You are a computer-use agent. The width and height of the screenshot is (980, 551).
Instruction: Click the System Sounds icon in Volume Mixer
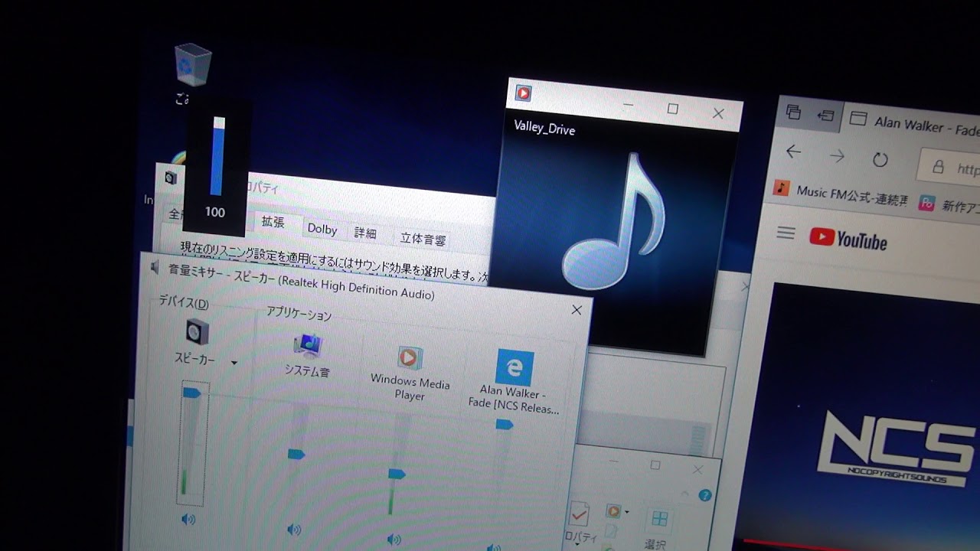[308, 345]
